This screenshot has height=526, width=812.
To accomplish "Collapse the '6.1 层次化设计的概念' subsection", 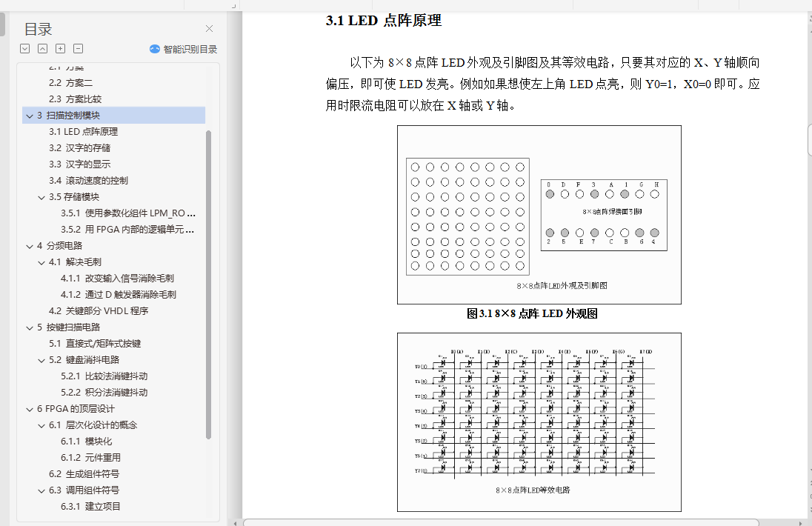I will coord(41,425).
